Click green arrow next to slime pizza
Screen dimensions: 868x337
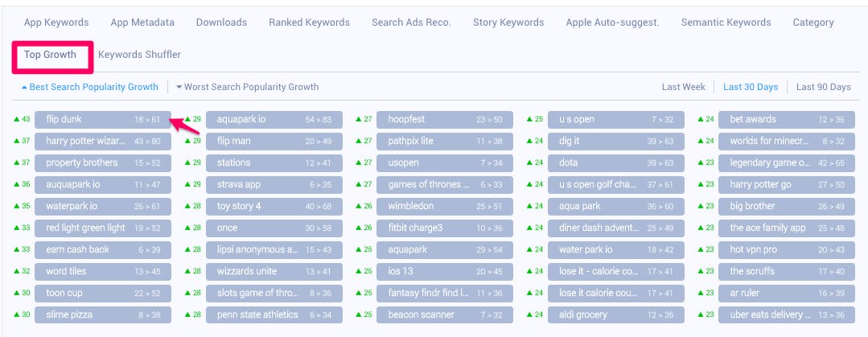(x=17, y=315)
